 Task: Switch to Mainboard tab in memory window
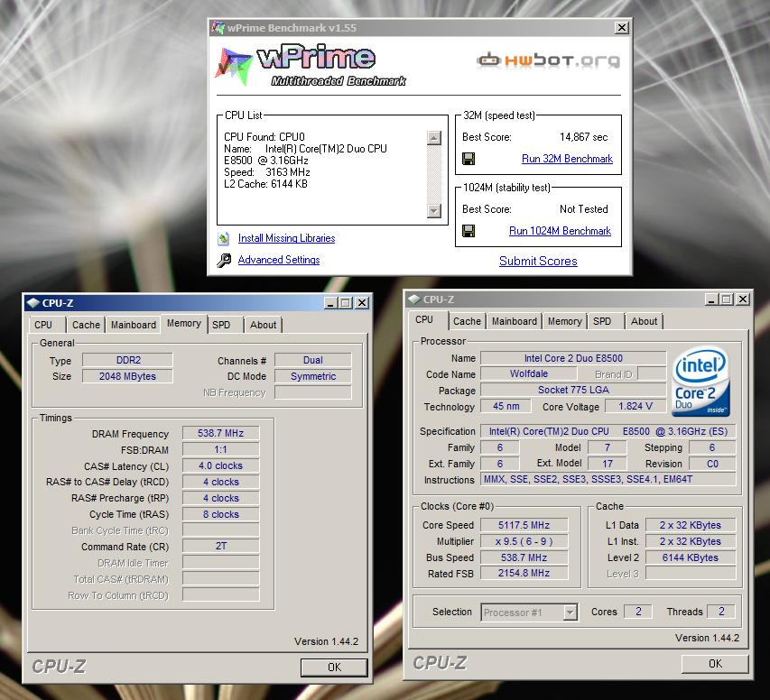pyautogui.click(x=133, y=325)
